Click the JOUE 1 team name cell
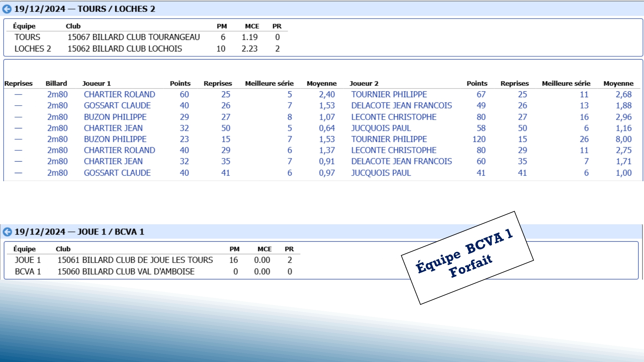 pyautogui.click(x=28, y=260)
